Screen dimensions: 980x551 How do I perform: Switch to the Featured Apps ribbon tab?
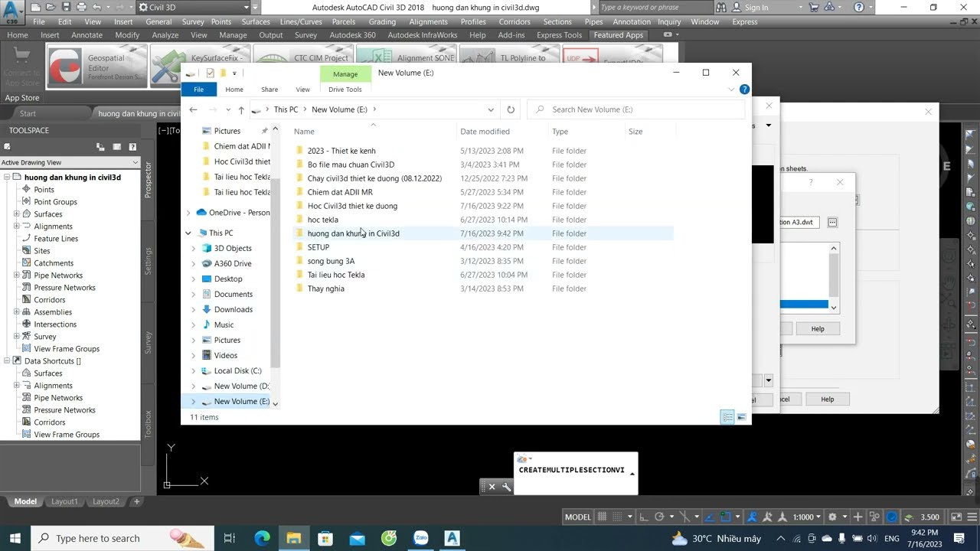click(619, 35)
